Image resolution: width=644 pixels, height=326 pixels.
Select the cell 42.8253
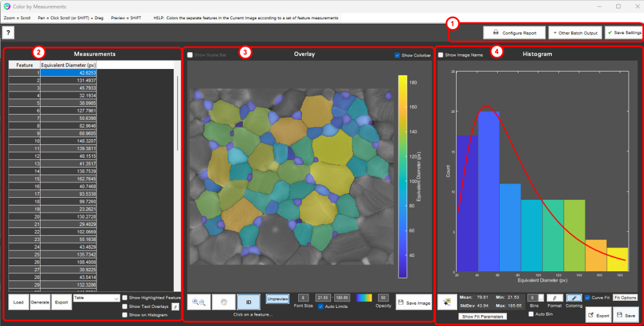click(x=69, y=73)
